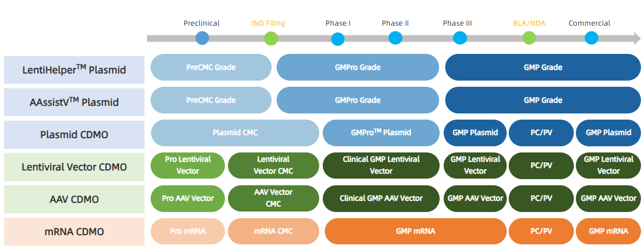This screenshot has height=251, width=644.
Task: Click the Pro mRNA pill
Action: [188, 231]
